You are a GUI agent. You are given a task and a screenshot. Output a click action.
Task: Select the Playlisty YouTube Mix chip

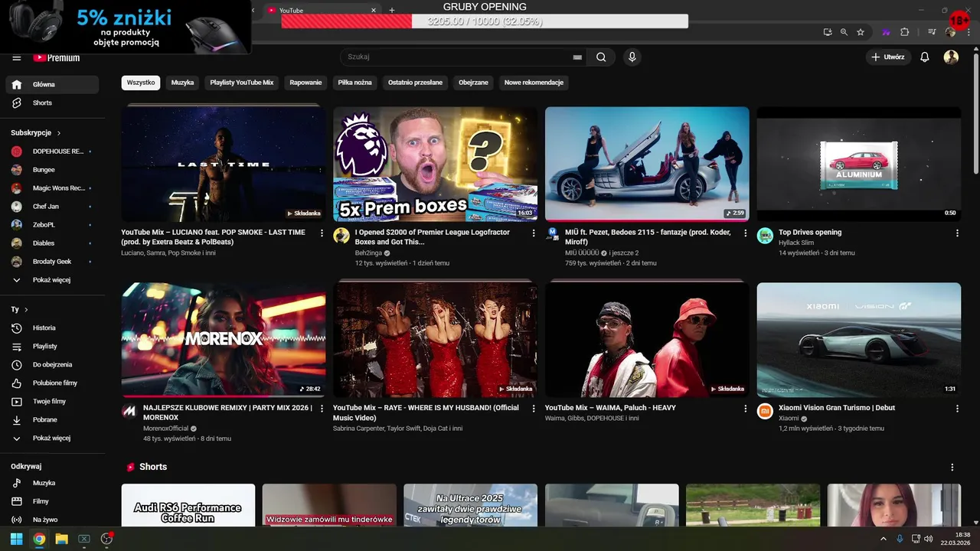(242, 83)
